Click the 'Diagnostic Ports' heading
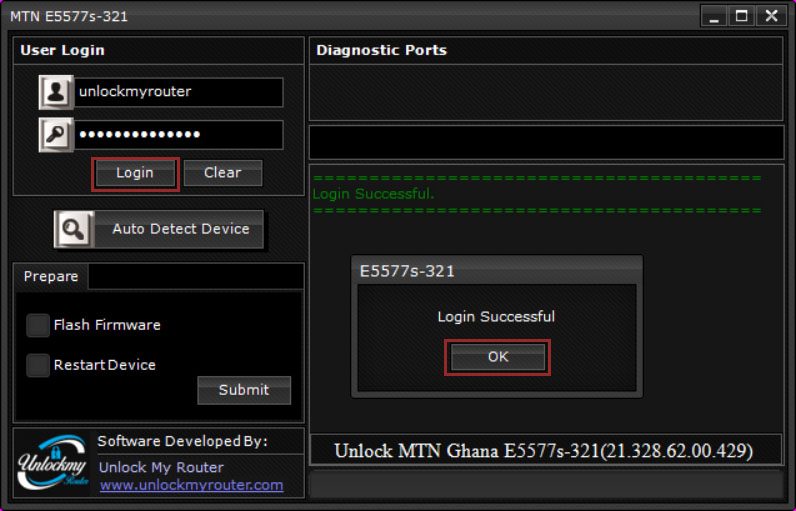The width and height of the screenshot is (796, 511). 381,50
